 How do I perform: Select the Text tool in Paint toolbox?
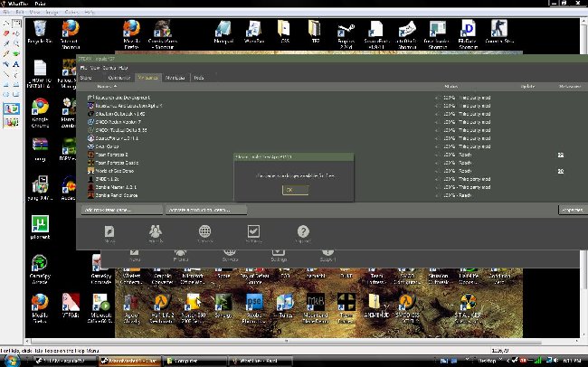[x=16, y=64]
